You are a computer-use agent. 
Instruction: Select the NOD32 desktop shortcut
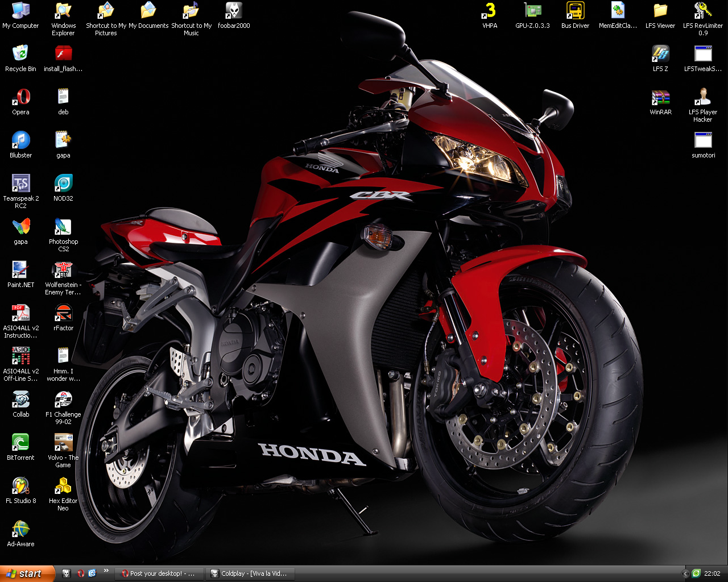point(63,189)
